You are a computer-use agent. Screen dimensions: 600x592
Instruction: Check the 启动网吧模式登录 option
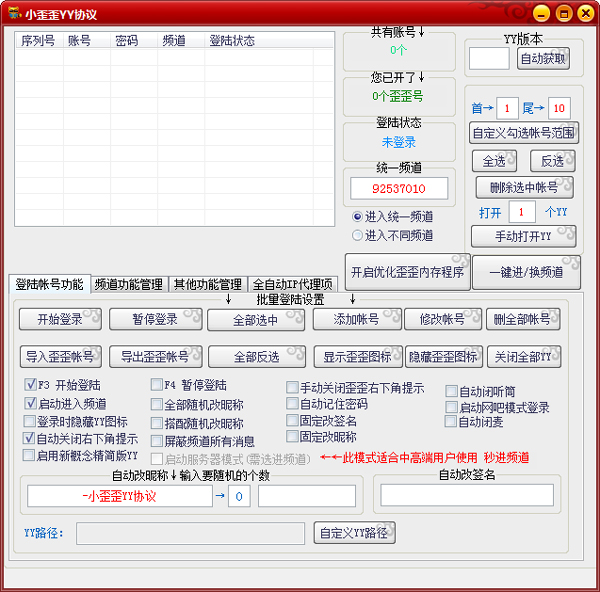click(x=452, y=407)
